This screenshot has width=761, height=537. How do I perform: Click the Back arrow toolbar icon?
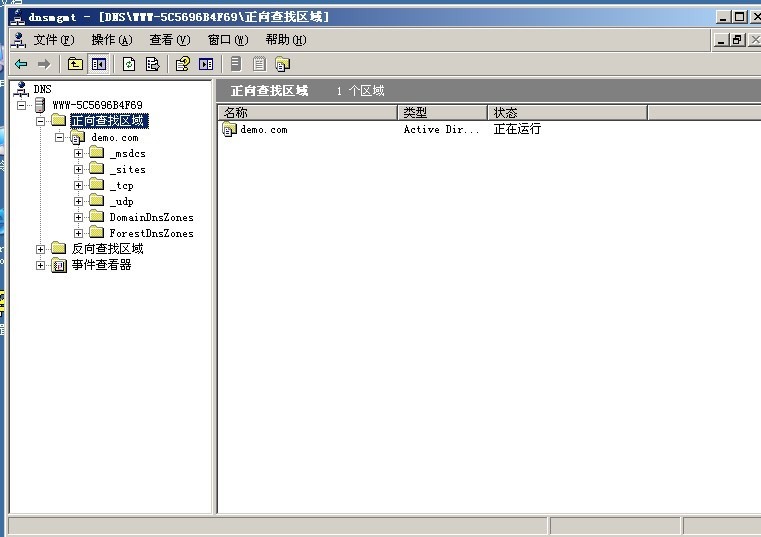pos(21,64)
